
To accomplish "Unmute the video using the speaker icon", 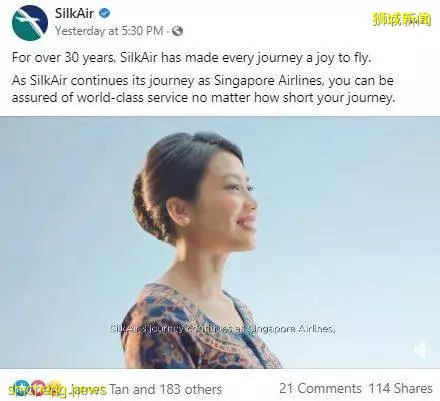I will coord(422,351).
